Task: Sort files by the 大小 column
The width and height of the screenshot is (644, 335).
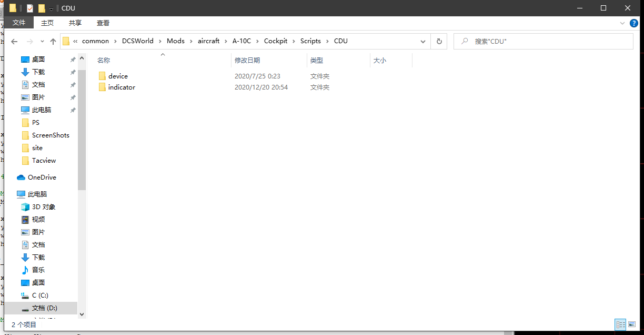Action: (x=391, y=61)
